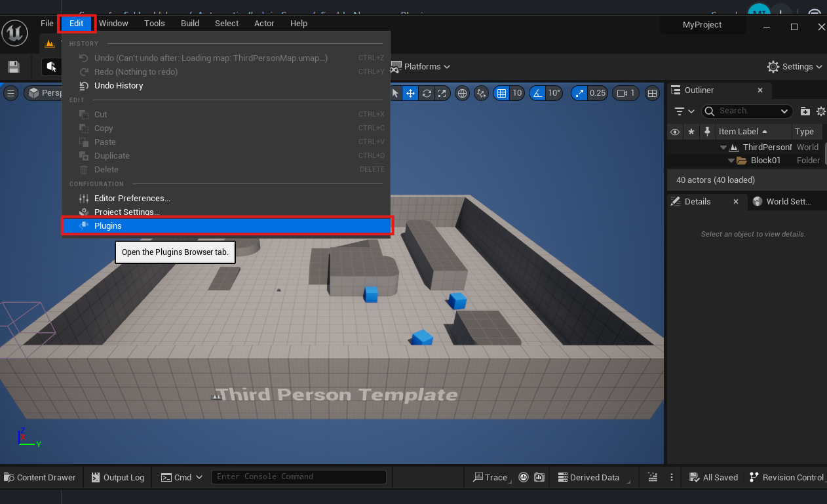Toggle grid snapping on or off
827x504 pixels.
click(501, 93)
